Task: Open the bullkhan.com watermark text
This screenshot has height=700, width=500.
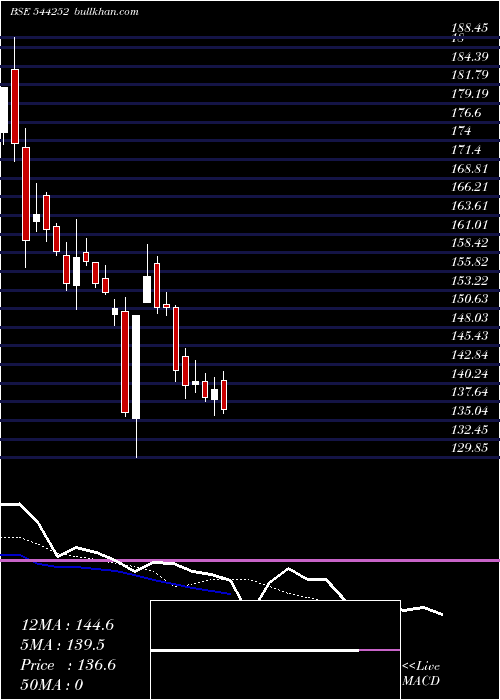Action: coord(106,12)
